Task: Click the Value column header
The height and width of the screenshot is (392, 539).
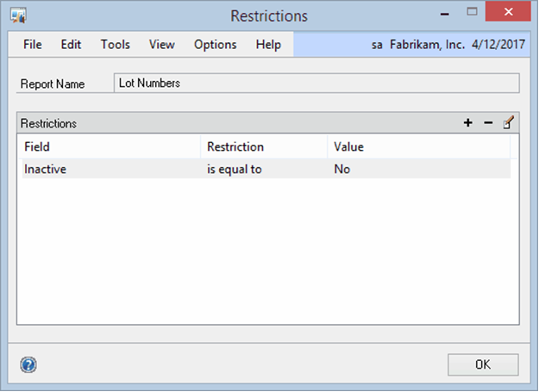Action: coord(419,147)
